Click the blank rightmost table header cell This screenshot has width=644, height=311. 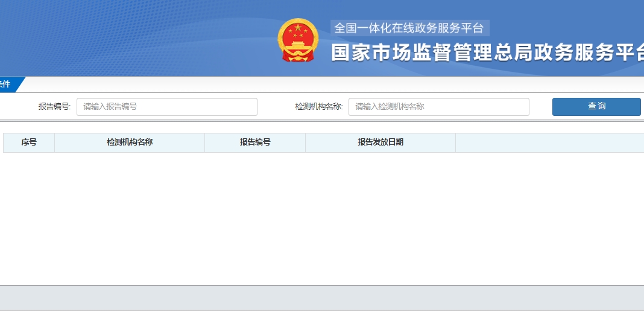pyautogui.click(x=549, y=143)
